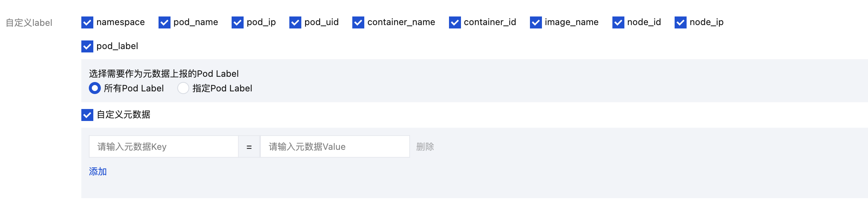
Task: Select the 所有Pod Label radio option
Action: click(95, 88)
